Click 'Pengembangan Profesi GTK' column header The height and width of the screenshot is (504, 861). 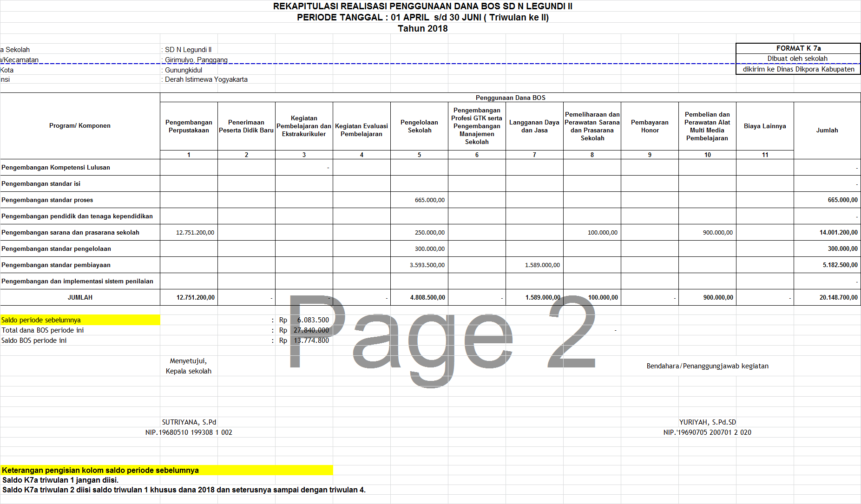(477, 126)
